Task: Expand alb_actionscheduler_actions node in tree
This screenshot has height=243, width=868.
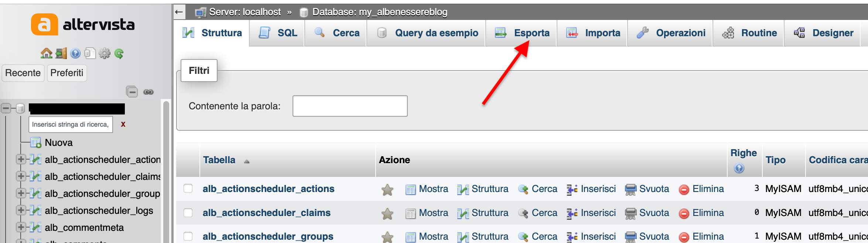Action: click(x=21, y=159)
